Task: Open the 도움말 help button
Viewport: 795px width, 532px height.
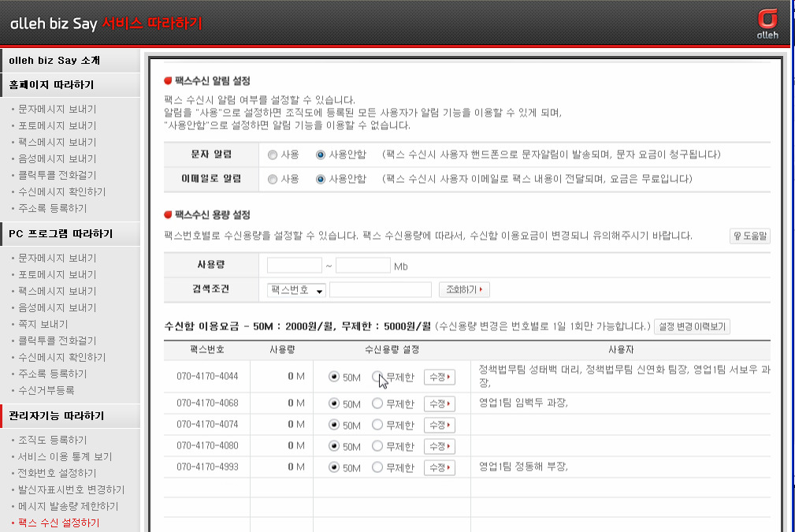Action: click(x=750, y=236)
